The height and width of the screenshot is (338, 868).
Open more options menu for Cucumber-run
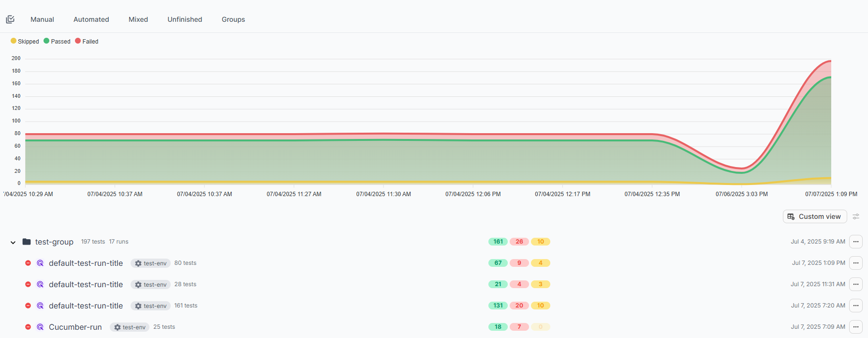click(855, 327)
